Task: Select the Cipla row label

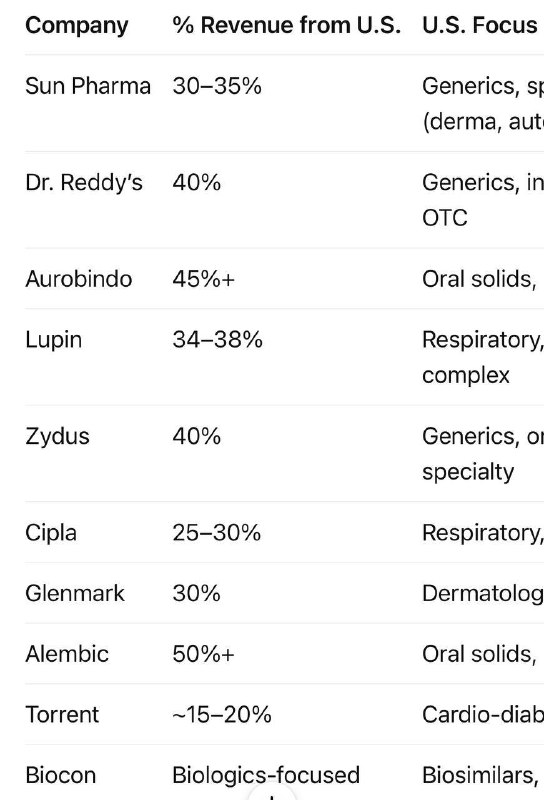Action: [51, 533]
